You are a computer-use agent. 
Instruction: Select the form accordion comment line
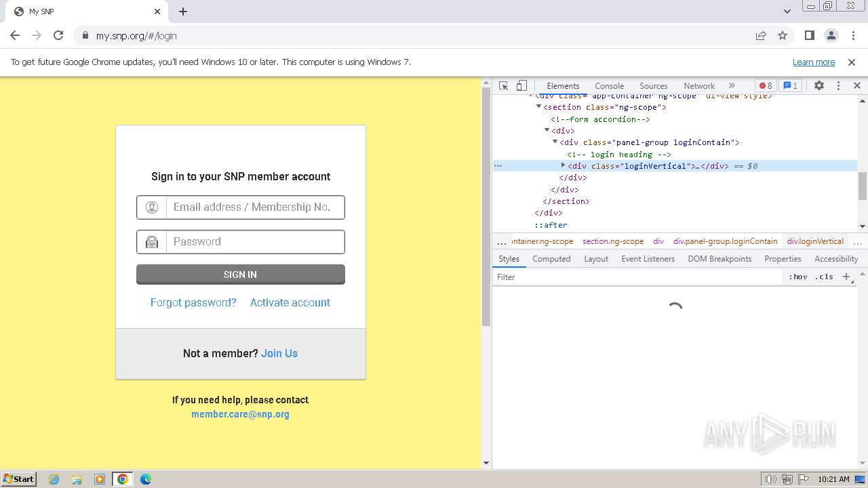pos(600,119)
